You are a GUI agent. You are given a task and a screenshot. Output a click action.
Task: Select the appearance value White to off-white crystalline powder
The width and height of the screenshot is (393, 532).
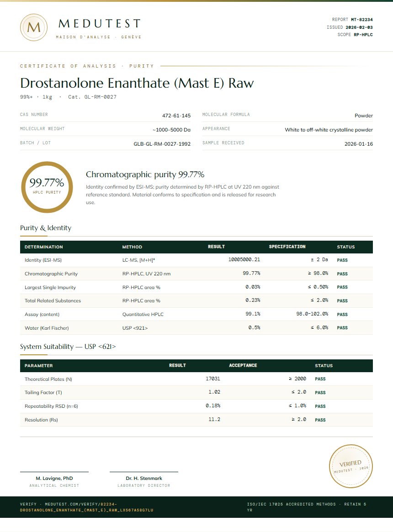(329, 130)
